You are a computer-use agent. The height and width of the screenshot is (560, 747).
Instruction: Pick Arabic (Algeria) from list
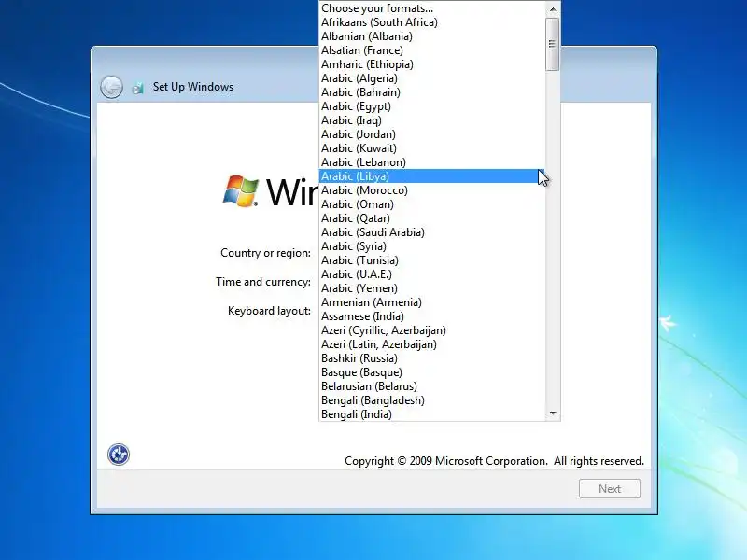[x=431, y=78]
